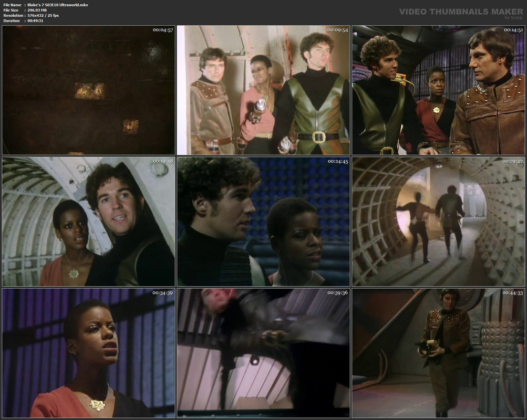Click the 'File Size' label
Viewport: 527px width, 420px height.
11,10
